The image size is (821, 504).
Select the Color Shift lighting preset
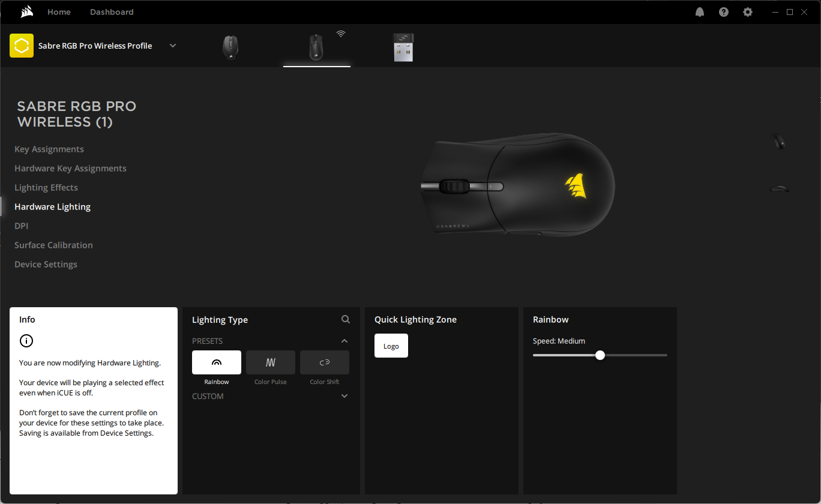click(325, 362)
